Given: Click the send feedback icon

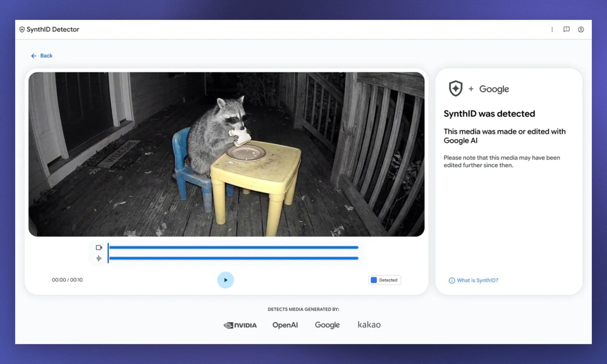Looking at the screenshot, I should click(x=566, y=29).
